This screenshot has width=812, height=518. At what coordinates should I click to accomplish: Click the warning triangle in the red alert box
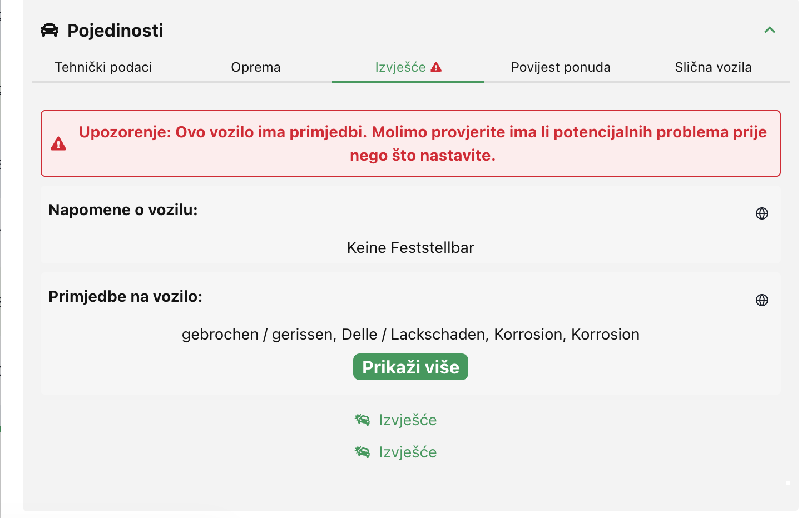tap(58, 144)
